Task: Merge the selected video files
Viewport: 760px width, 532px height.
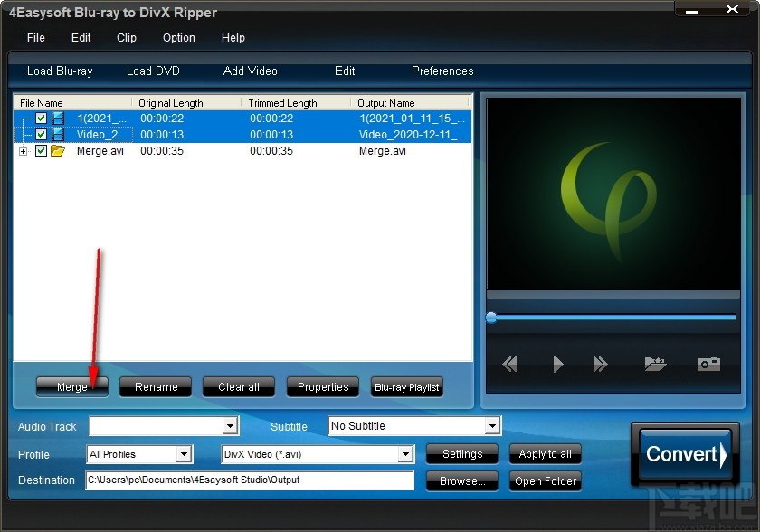Action: click(71, 386)
